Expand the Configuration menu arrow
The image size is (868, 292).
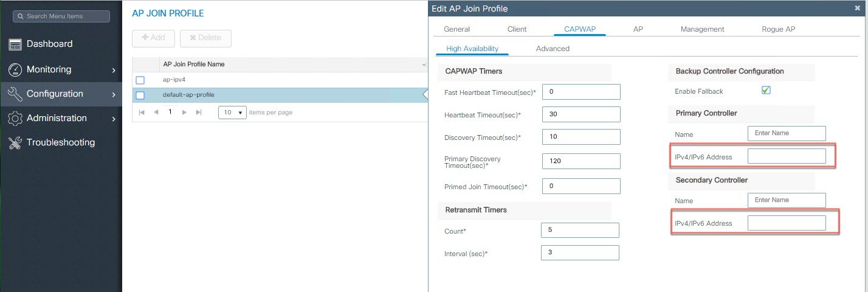114,94
